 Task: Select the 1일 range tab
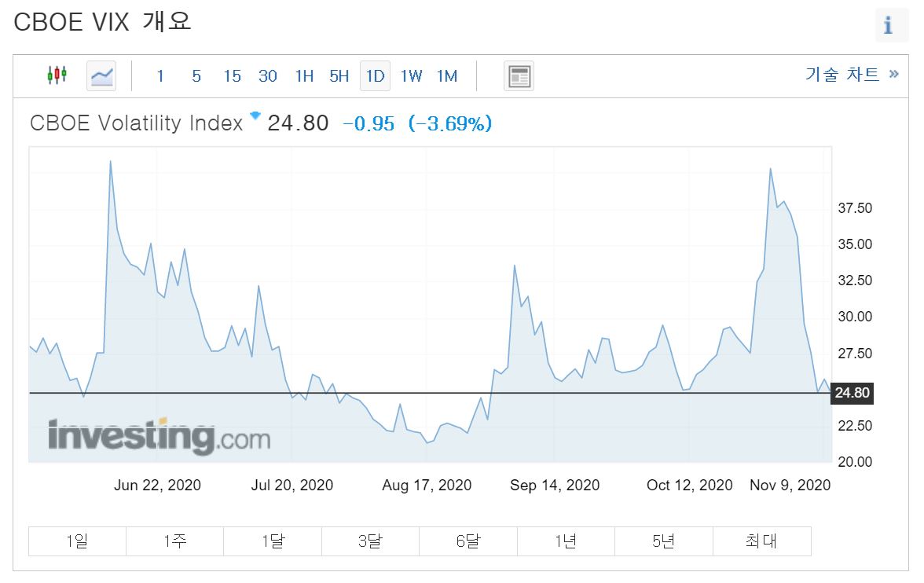pyautogui.click(x=77, y=541)
